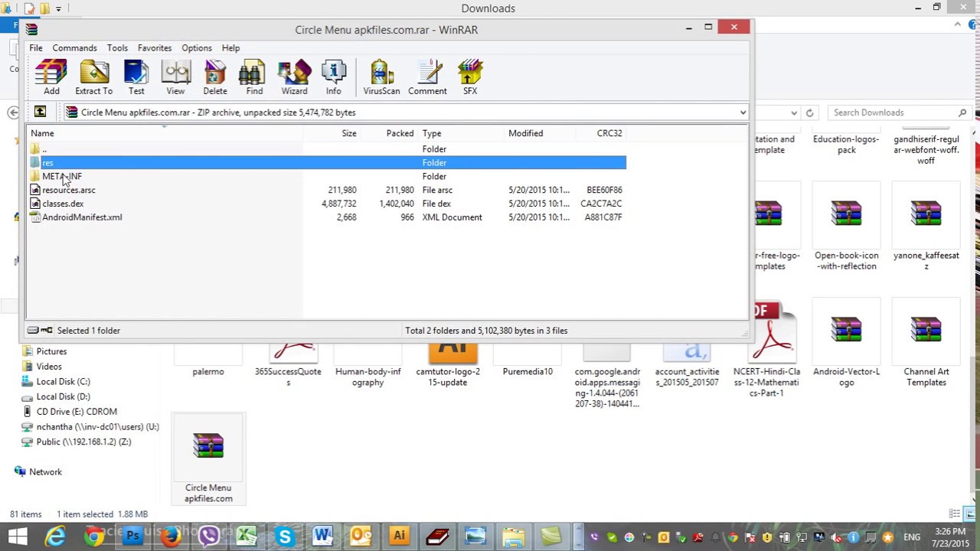Sort the list by the Type column

(461, 133)
